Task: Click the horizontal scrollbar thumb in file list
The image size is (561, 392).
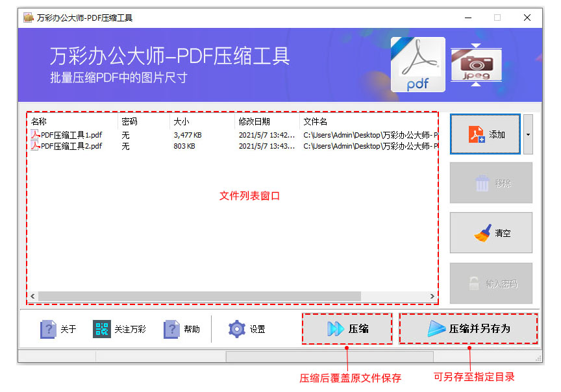Action: point(199,296)
